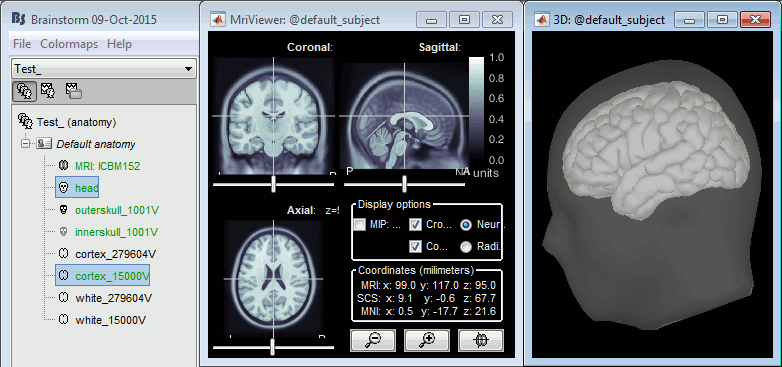Zoom out in the MRI viewer
The image size is (782, 367).
(x=373, y=340)
